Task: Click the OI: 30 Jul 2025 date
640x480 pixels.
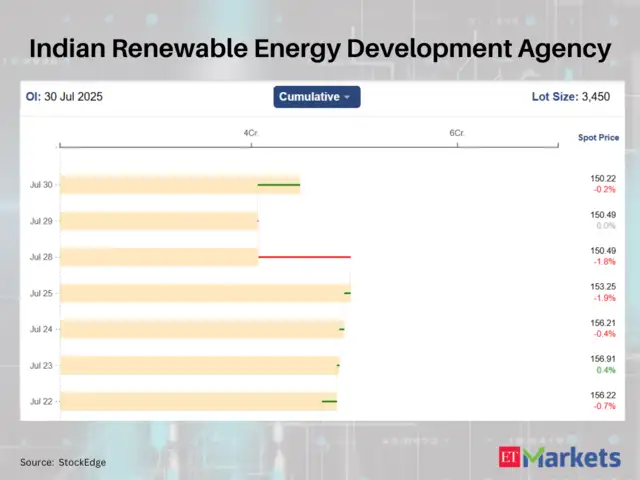Action: click(x=64, y=97)
